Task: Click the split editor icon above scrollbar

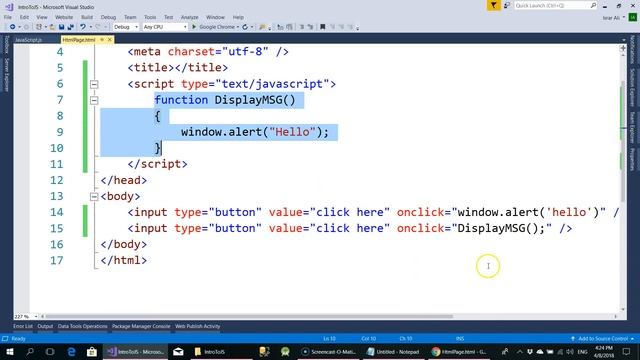Action: click(623, 48)
